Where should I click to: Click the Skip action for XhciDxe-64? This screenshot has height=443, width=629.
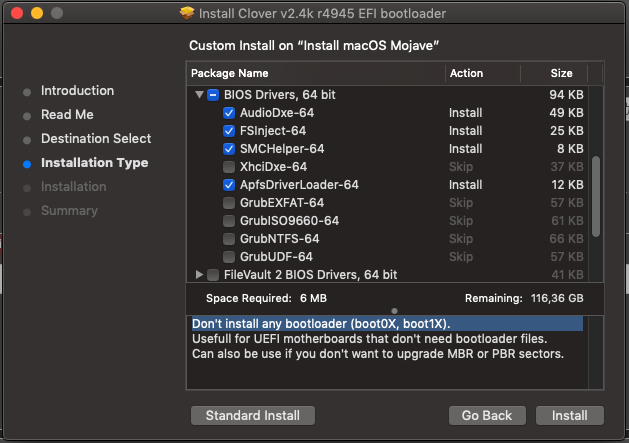[461, 167]
